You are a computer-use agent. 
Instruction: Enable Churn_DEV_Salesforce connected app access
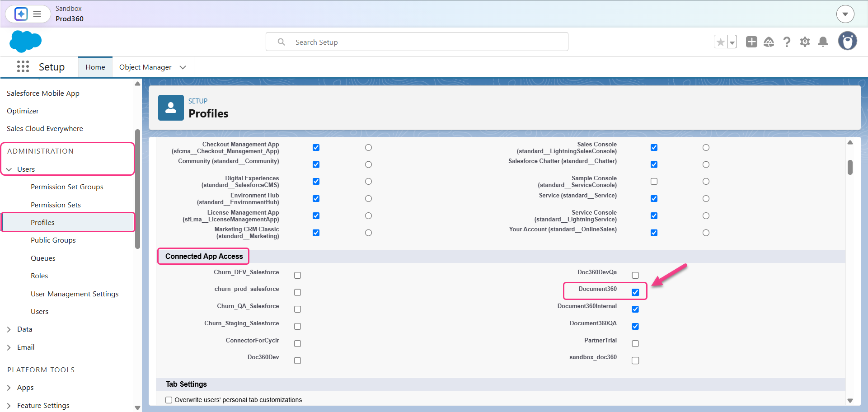point(297,276)
